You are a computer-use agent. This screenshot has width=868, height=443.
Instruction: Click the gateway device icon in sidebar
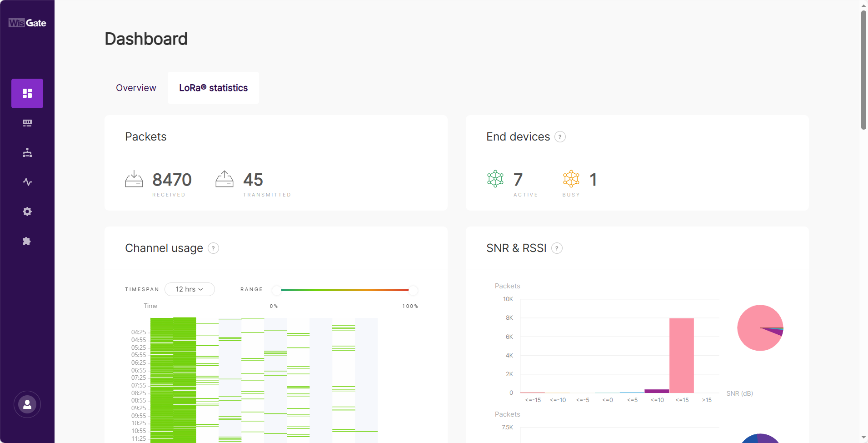pyautogui.click(x=27, y=123)
